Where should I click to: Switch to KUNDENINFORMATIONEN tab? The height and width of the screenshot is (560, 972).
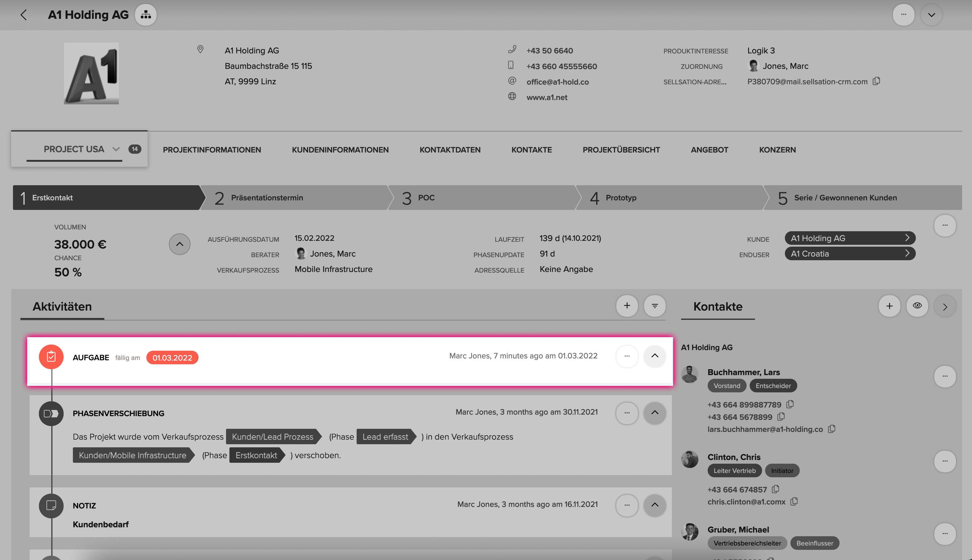pos(340,150)
